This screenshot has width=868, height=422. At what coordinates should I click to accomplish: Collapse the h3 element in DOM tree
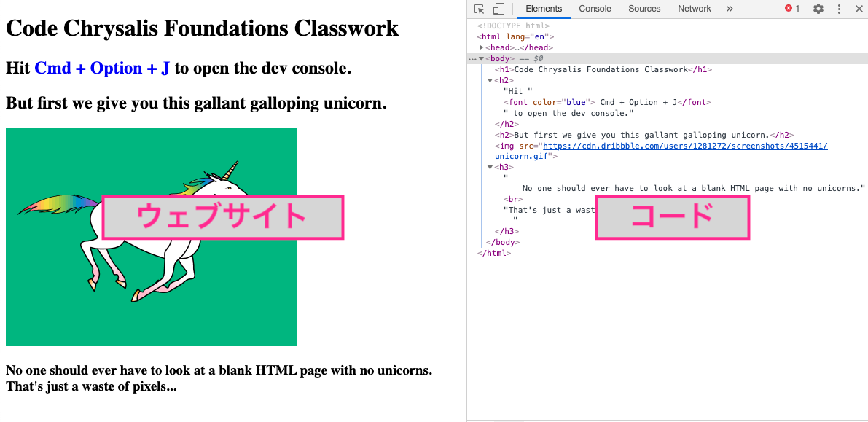[490, 168]
